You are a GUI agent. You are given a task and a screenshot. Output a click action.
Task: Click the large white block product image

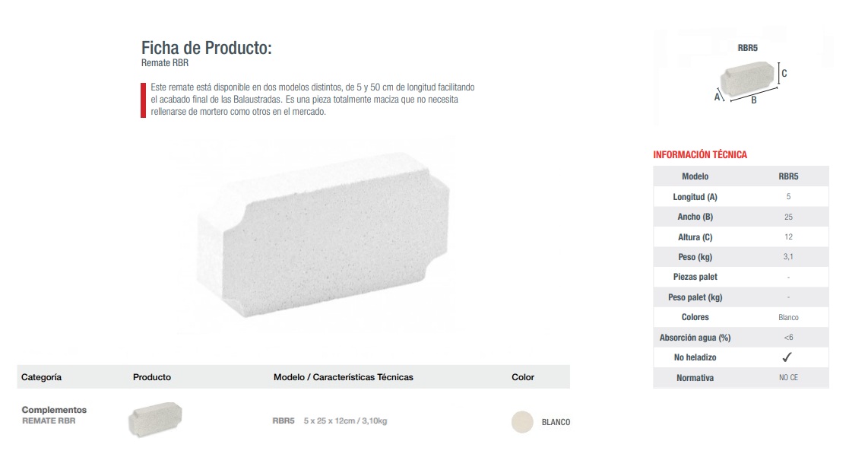tap(323, 234)
